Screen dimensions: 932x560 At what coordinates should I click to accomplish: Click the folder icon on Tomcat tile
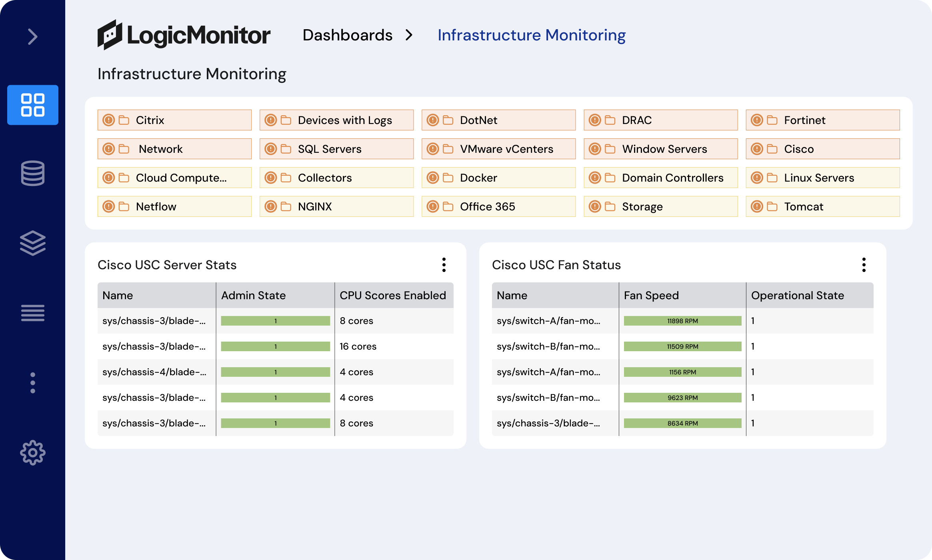click(x=772, y=206)
